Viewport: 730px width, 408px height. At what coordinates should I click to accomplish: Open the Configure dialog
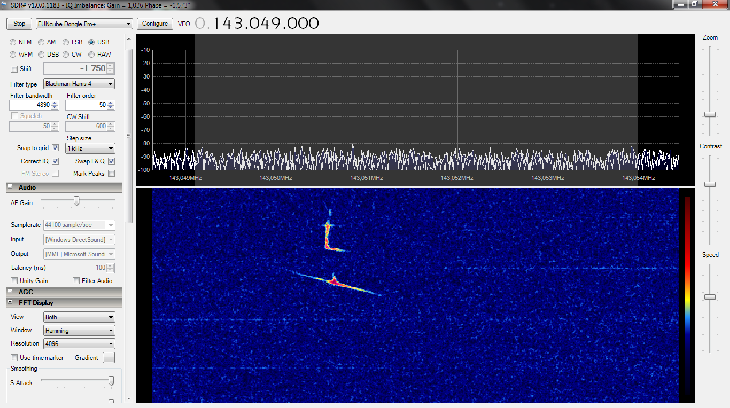(154, 21)
